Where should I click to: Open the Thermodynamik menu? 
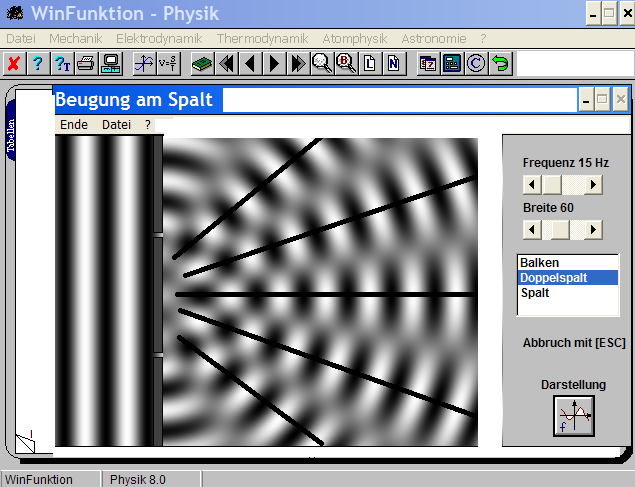click(262, 38)
